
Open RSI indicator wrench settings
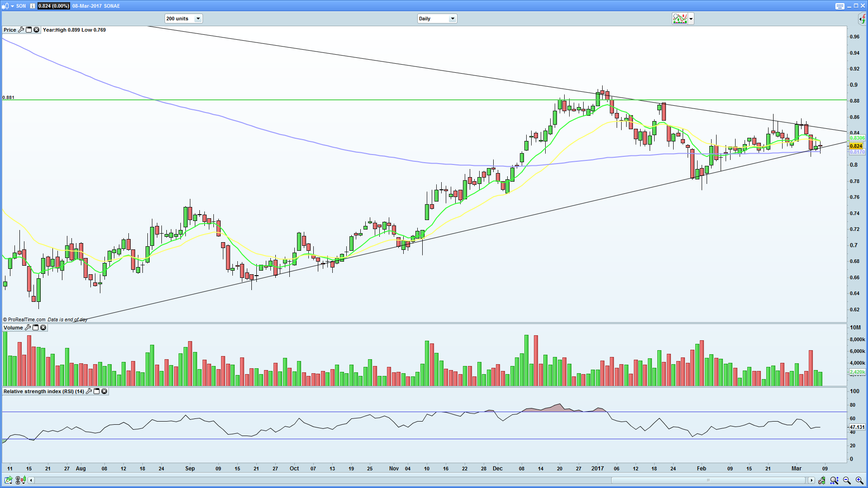point(89,391)
